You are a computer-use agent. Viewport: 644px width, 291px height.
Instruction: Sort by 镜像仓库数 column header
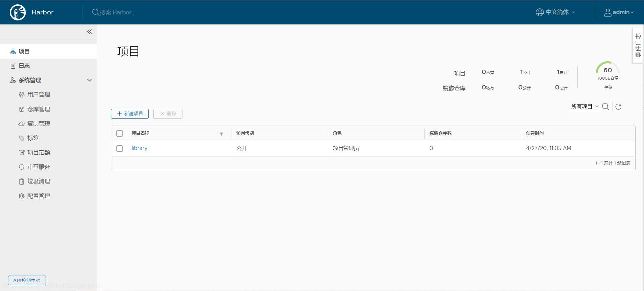pyautogui.click(x=440, y=133)
